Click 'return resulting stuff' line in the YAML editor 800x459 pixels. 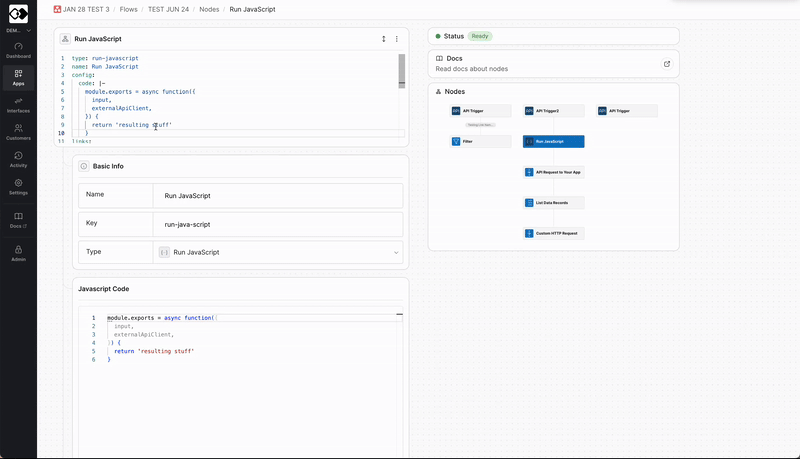pyautogui.click(x=132, y=124)
